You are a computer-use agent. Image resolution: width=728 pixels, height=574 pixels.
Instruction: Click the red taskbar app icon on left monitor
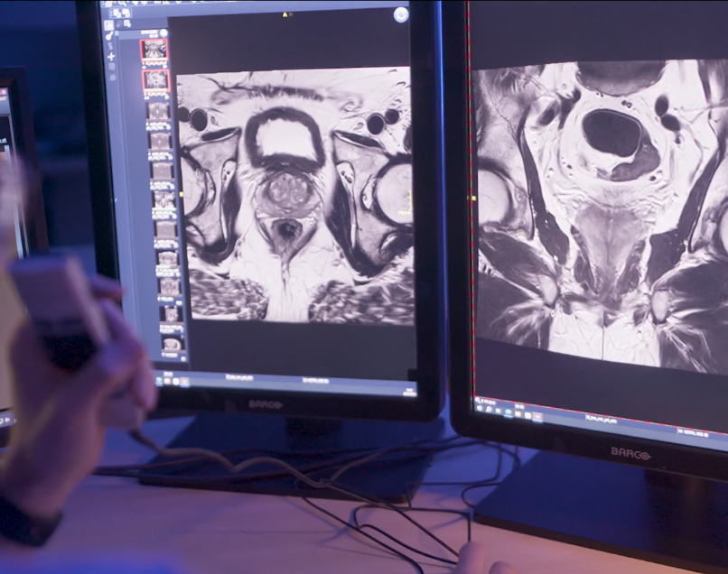click(183, 383)
